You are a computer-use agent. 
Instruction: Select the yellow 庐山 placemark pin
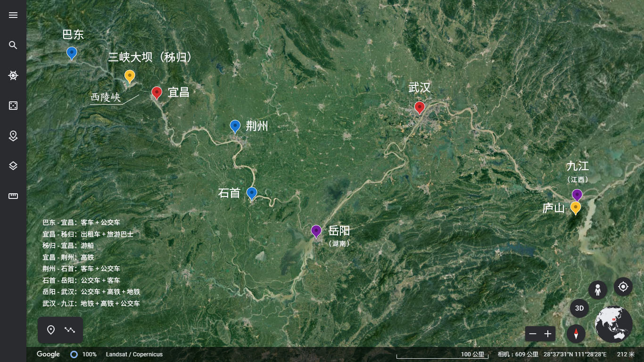pyautogui.click(x=576, y=208)
